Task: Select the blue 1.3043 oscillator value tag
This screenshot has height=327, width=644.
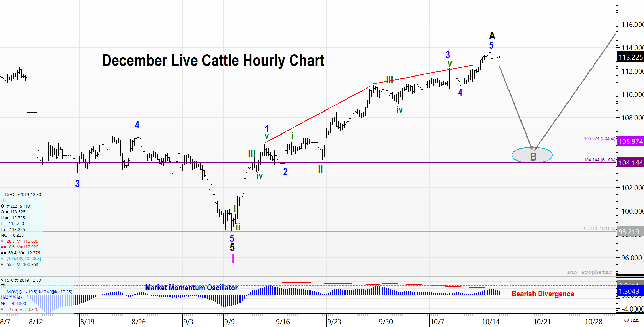Action: point(630,291)
